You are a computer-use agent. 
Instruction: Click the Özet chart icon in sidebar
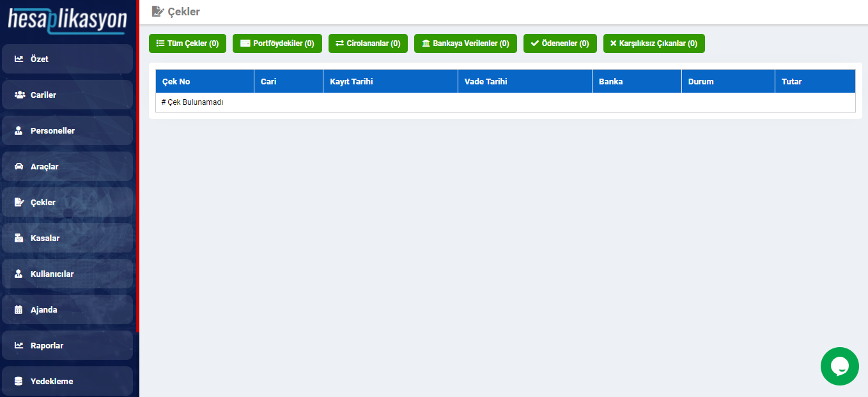tap(19, 59)
